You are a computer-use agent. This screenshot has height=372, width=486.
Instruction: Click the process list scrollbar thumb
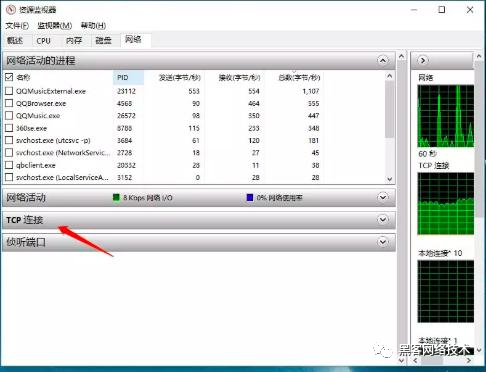pos(389,109)
